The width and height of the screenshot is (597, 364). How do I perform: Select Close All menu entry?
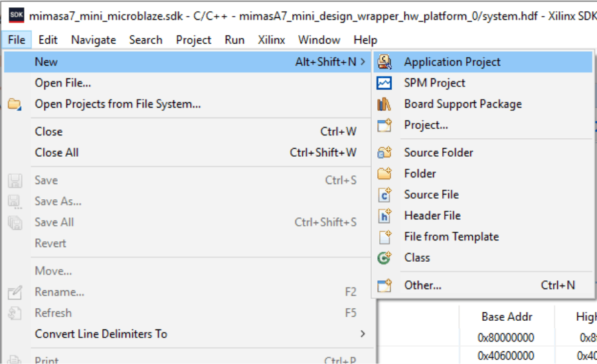pyautogui.click(x=57, y=152)
